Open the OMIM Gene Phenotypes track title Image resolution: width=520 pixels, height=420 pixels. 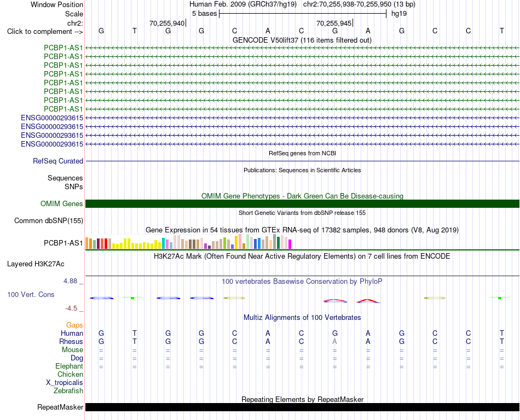pos(302,196)
